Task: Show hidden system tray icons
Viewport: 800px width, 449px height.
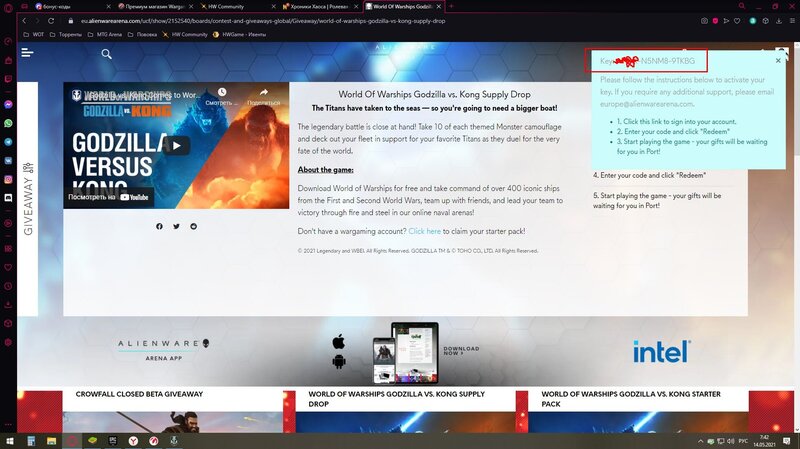Action: pyautogui.click(x=700, y=441)
